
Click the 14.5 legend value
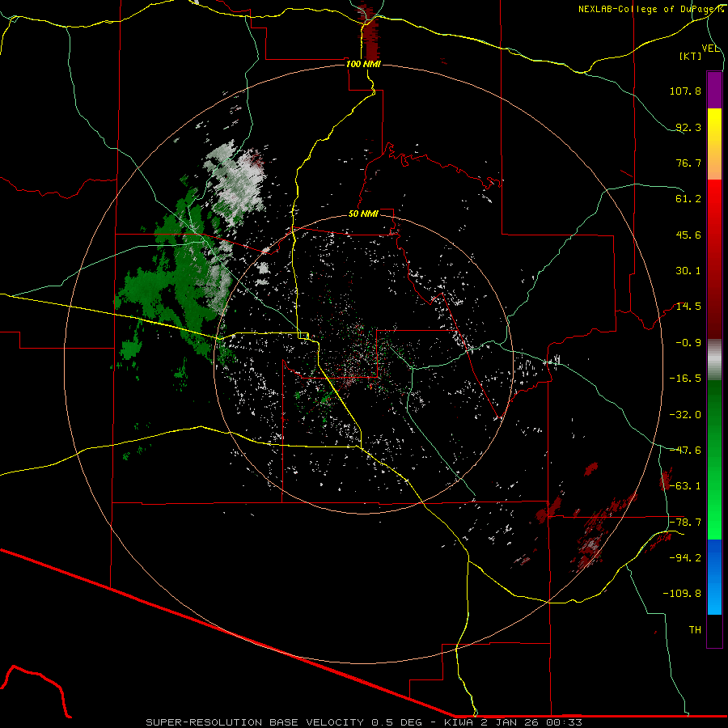coord(688,307)
